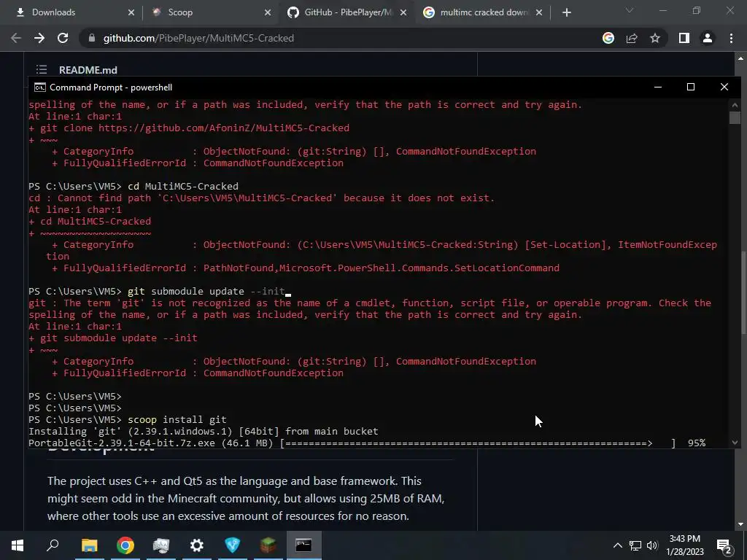Open Chrome three-dot menu

(731, 38)
